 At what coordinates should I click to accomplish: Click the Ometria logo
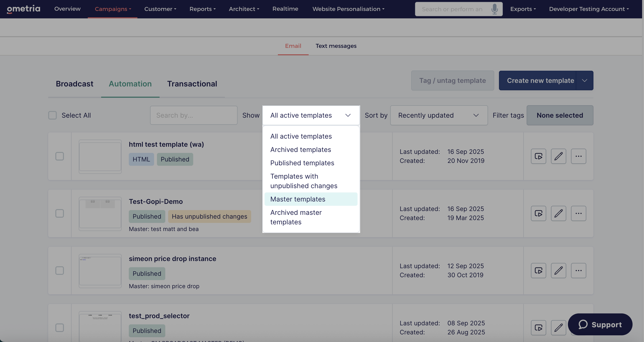coord(23,9)
